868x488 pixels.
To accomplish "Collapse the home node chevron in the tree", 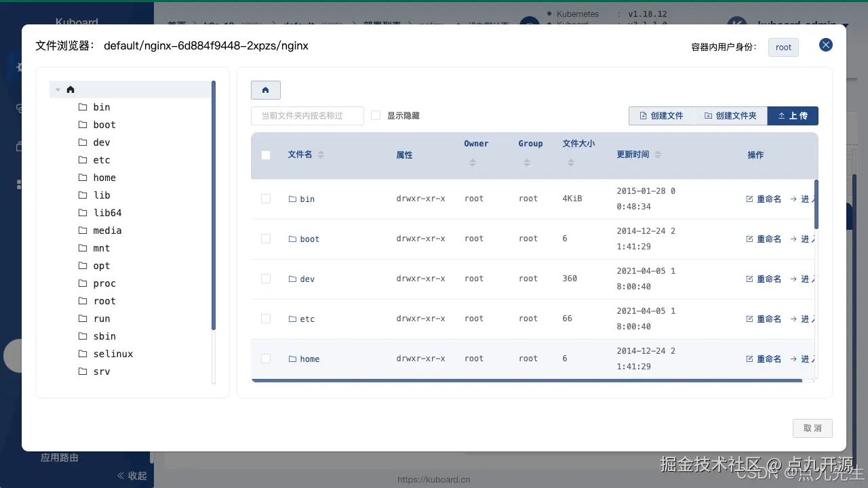I will pos(58,89).
